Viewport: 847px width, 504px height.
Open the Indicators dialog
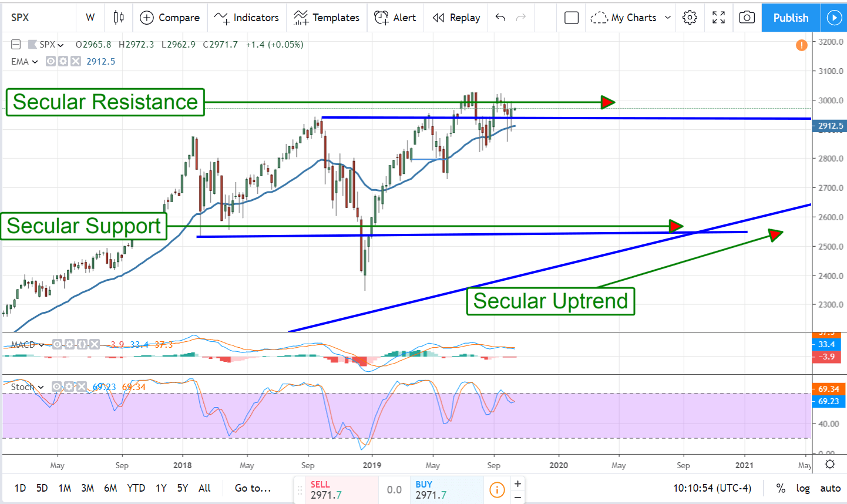point(246,18)
